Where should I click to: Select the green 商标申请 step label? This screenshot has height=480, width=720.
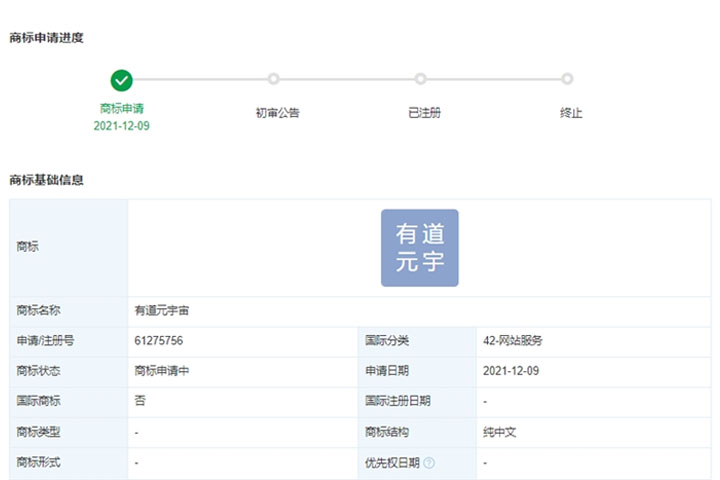click(122, 108)
